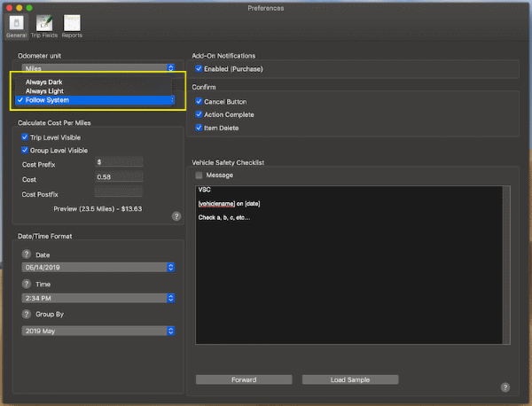The image size is (532, 406).
Task: Expand the Odometer unit Miles dropdown
Action: [98, 67]
